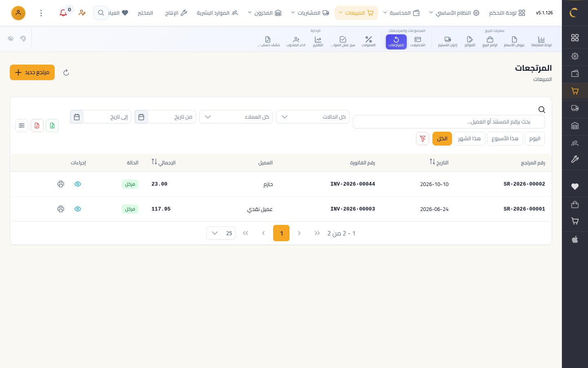The height and width of the screenshot is (368, 588).
Task: View details of return SR-2026-00002
Action: pos(78,184)
